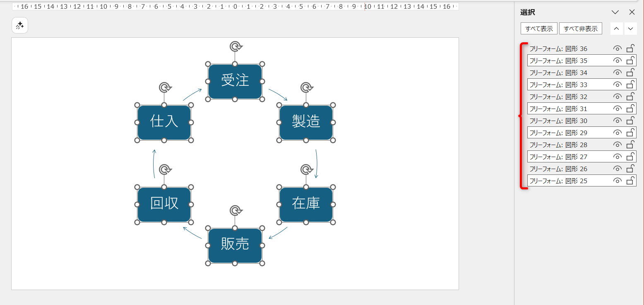Click the 仕入 shape on the slide
The height and width of the screenshot is (305, 644).
pos(164,123)
